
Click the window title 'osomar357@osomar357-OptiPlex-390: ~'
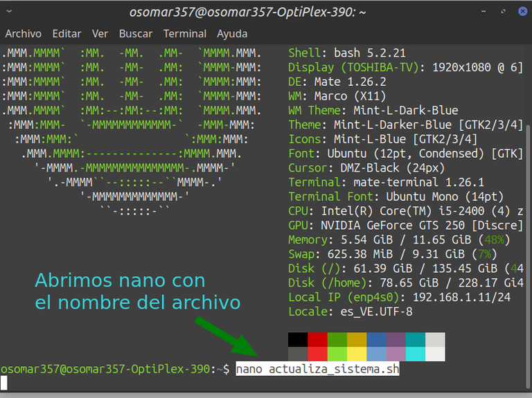pos(248,12)
